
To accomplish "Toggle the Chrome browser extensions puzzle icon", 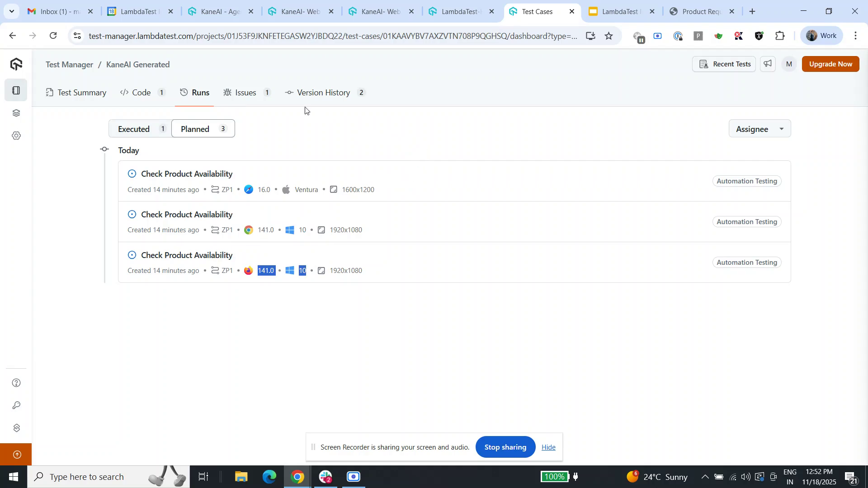I will (x=780, y=35).
